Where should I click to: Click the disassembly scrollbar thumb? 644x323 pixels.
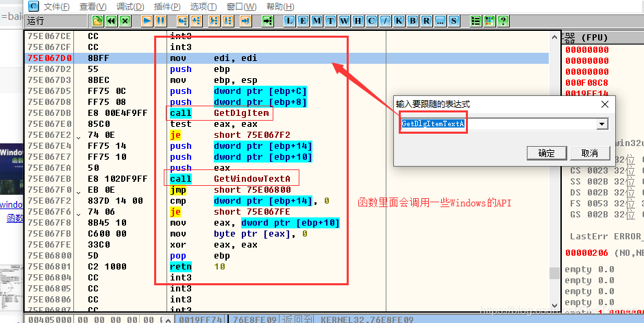tap(554, 273)
